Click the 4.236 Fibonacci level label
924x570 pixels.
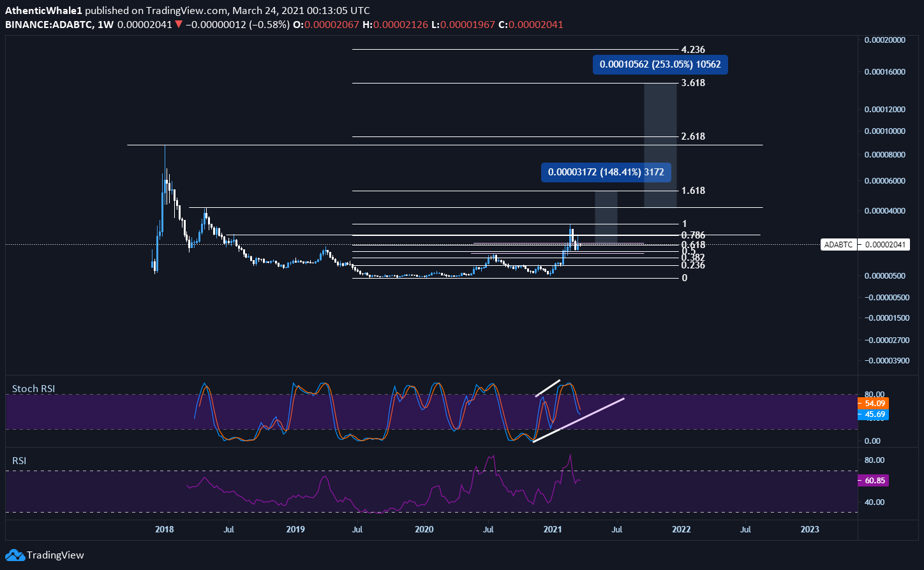[693, 50]
